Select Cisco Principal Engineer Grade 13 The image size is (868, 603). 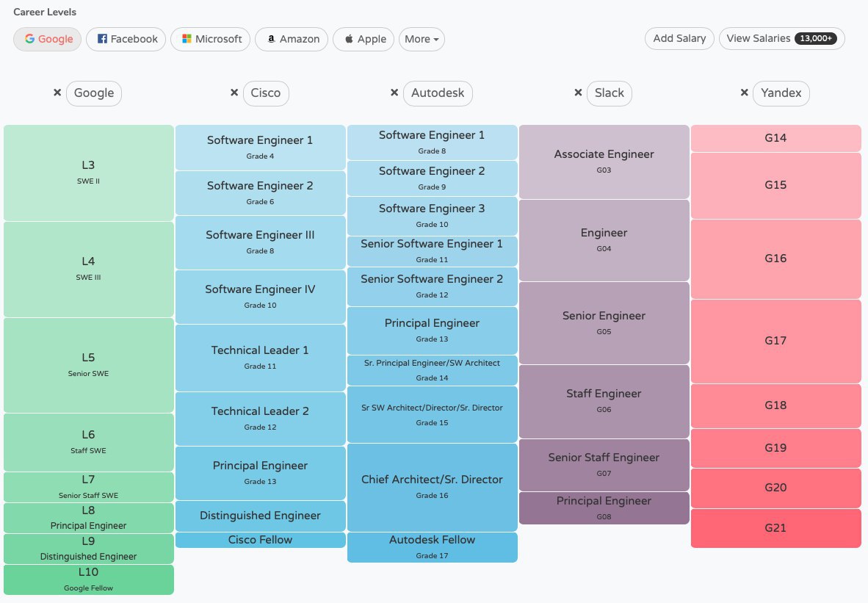[x=260, y=474]
